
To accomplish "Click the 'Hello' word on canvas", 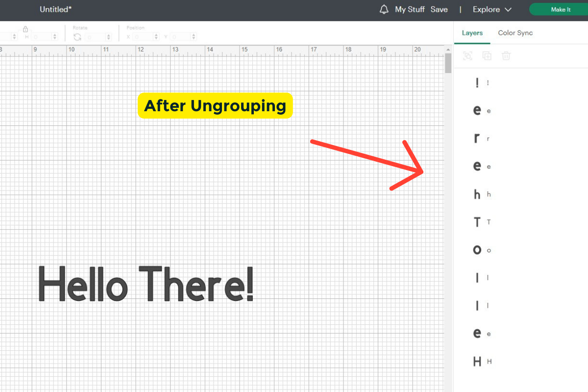I will 83,283.
